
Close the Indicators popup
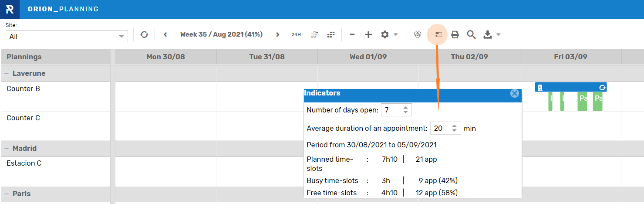[x=515, y=93]
